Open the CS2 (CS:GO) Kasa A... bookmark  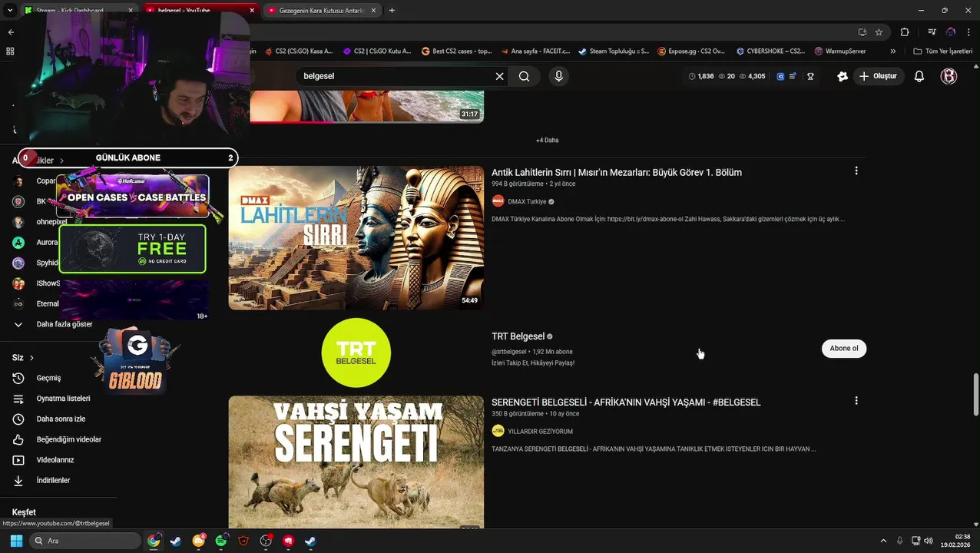[x=298, y=51]
